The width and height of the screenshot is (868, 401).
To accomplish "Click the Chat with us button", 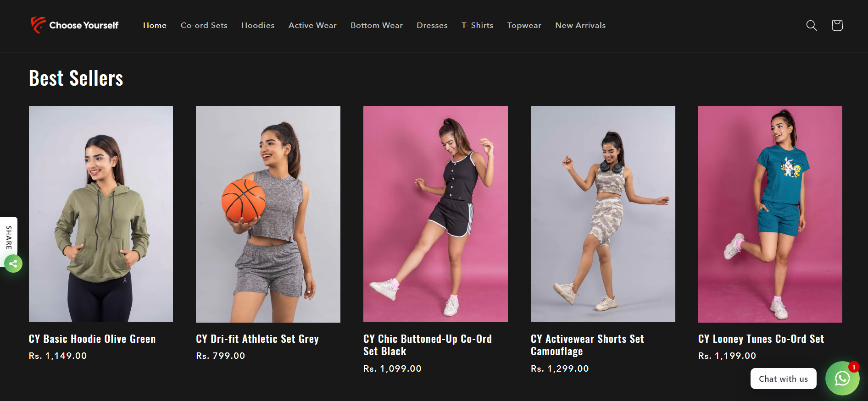I will (783, 379).
